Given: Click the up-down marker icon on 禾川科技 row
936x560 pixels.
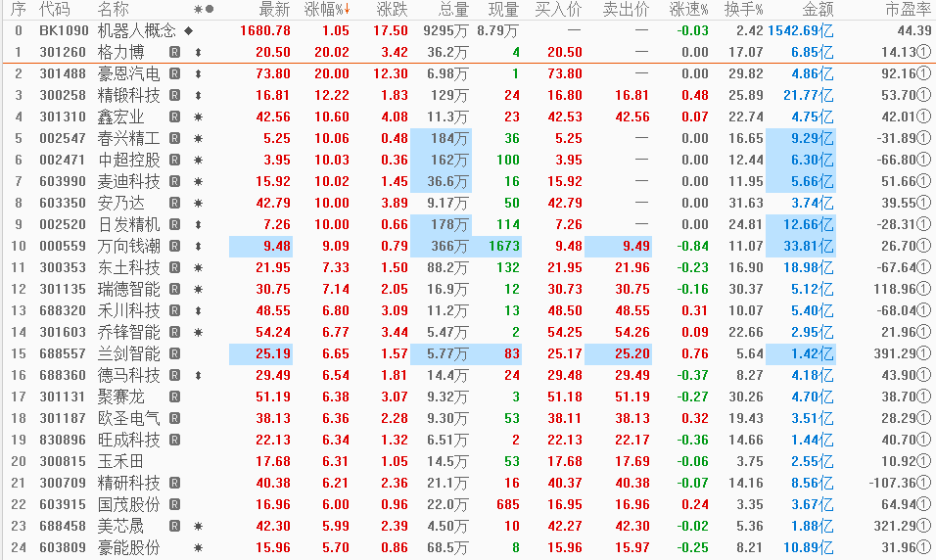Looking at the screenshot, I should pos(198,311).
